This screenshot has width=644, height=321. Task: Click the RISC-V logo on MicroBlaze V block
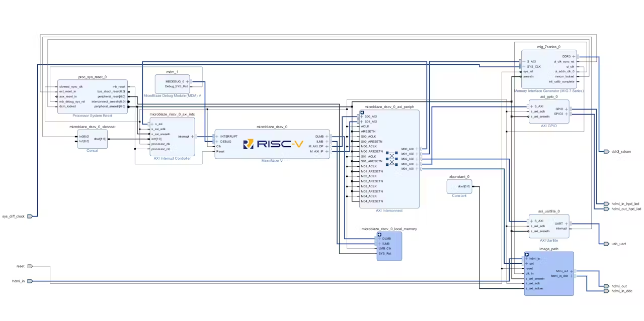coord(273,144)
